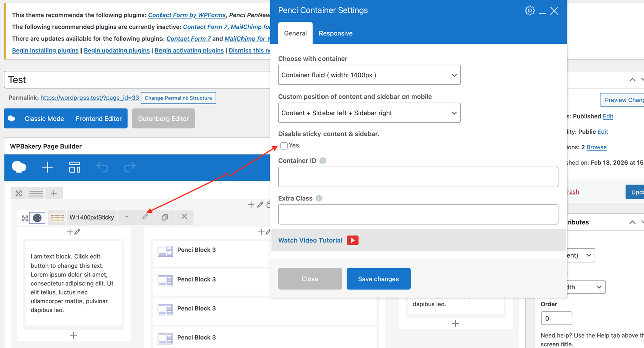This screenshot has height=348, width=644.
Task: Clone the W:1400pxlSticky container
Action: click(x=165, y=217)
